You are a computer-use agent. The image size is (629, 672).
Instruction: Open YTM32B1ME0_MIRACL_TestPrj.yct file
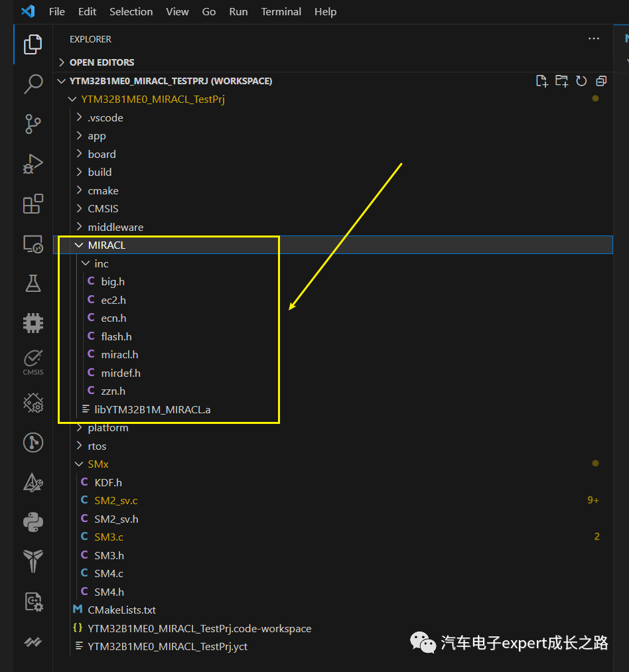pos(332,646)
